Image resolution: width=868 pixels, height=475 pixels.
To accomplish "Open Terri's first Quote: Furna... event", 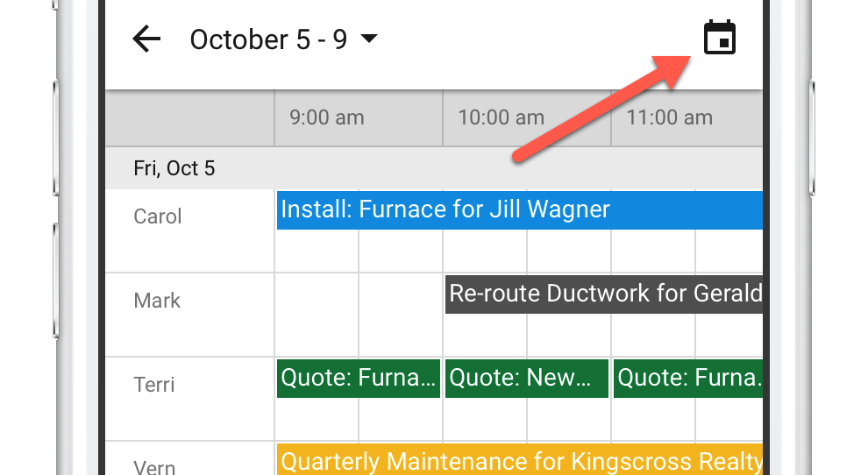I will tap(359, 379).
